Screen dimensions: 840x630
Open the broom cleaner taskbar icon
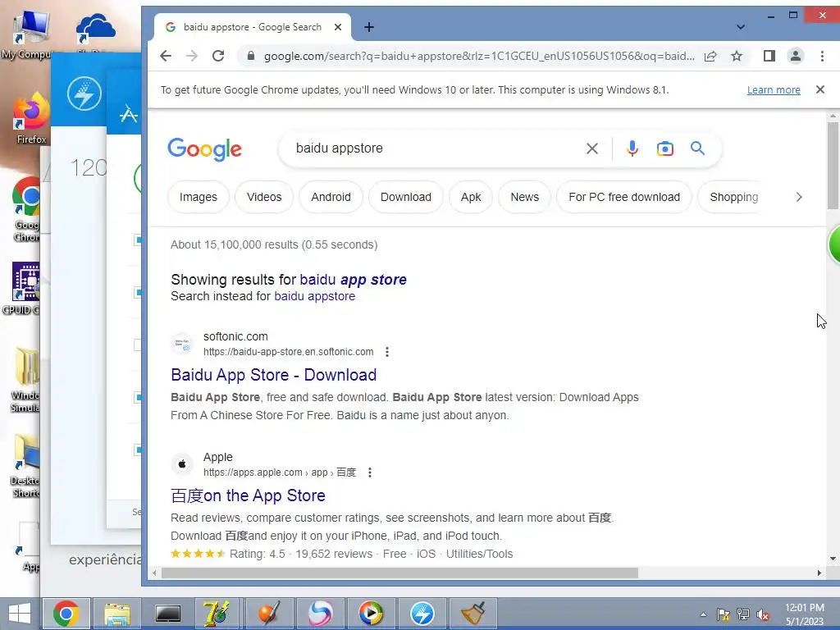473,614
